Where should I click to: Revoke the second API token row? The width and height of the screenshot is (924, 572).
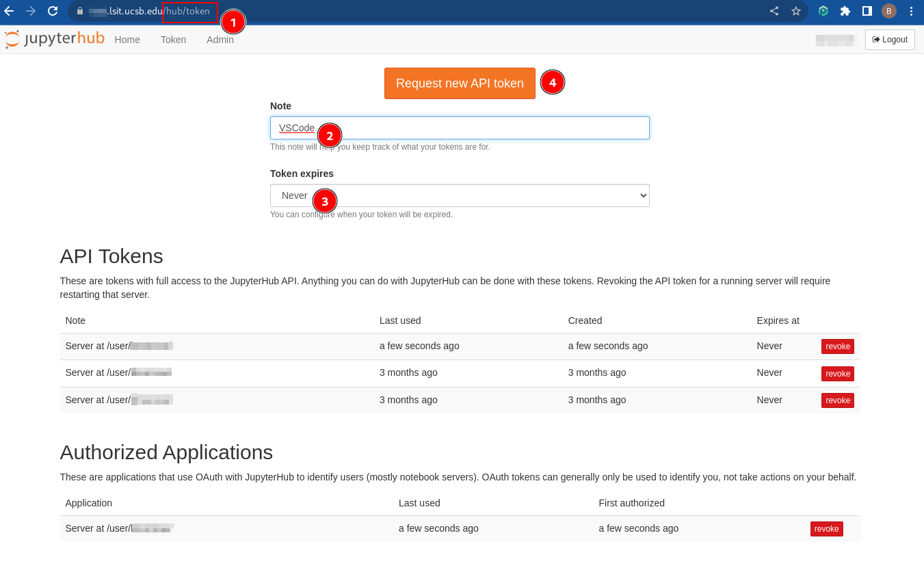click(838, 374)
